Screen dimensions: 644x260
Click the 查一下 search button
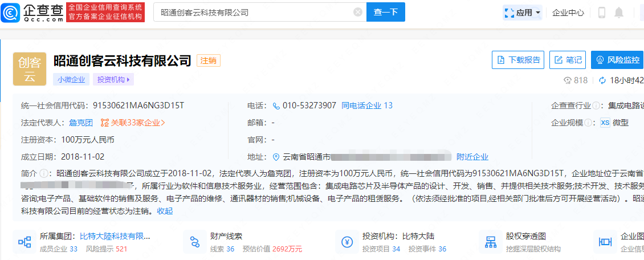[x=386, y=13]
